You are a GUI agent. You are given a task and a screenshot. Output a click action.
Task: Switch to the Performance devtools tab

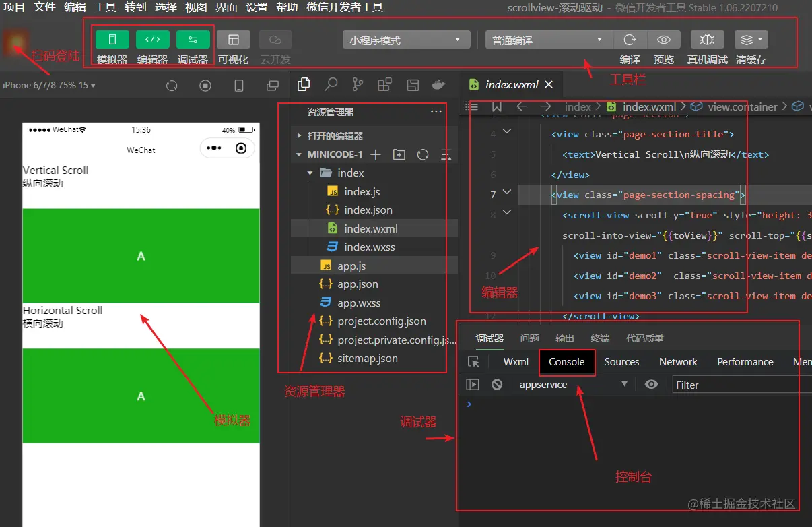click(745, 362)
